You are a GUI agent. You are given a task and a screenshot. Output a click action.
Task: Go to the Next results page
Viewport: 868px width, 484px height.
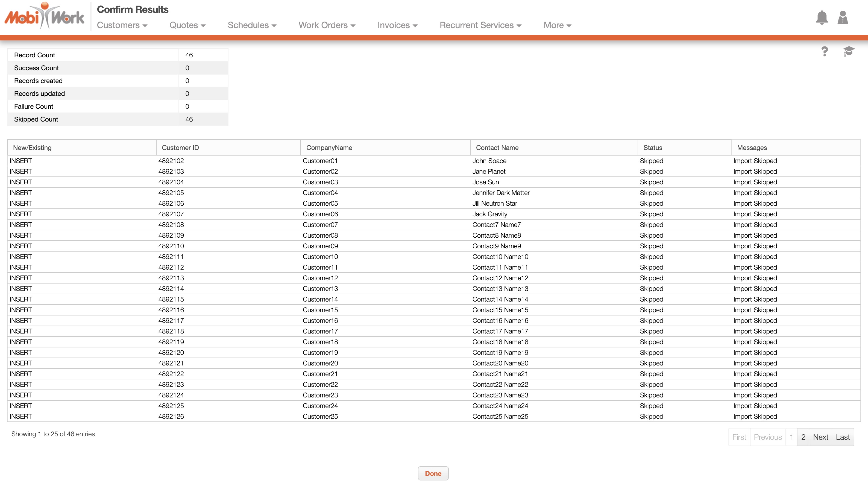[820, 437]
